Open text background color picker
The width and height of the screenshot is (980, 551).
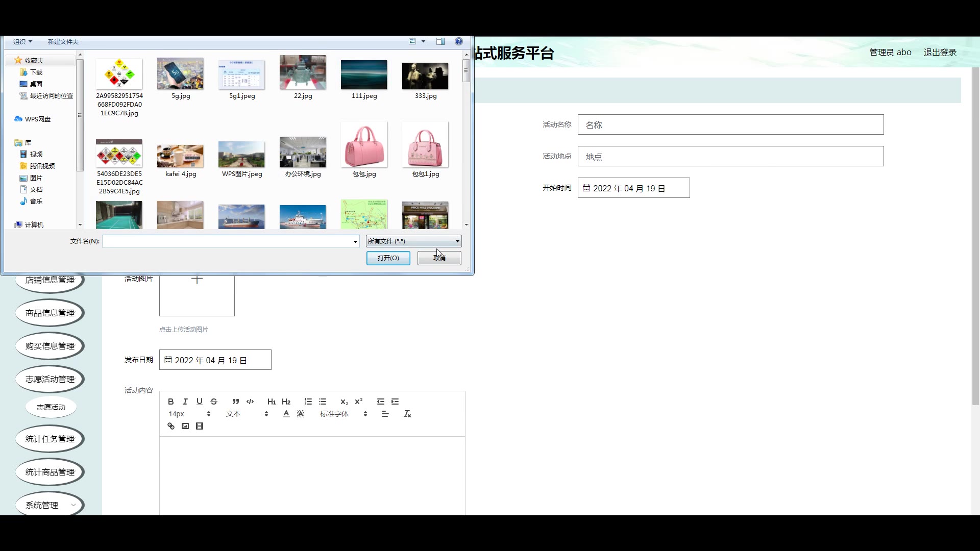[x=301, y=414]
